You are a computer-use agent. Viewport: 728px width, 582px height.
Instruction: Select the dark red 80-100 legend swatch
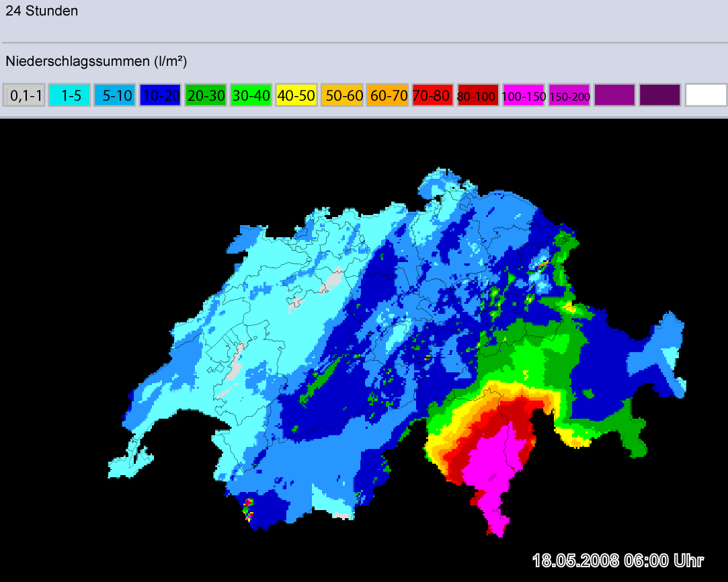coord(478,95)
